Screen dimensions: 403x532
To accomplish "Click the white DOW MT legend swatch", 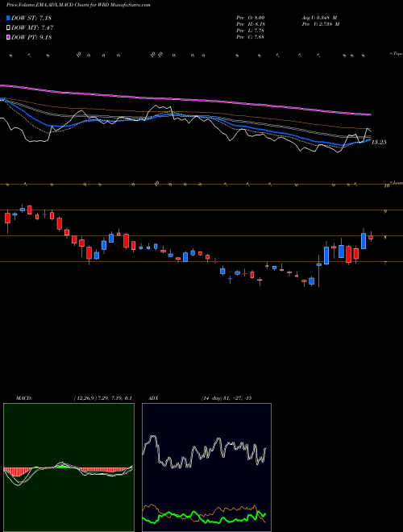I will click(x=9, y=28).
